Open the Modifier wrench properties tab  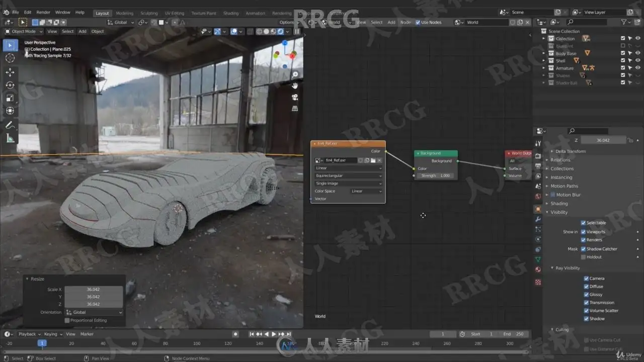538,219
